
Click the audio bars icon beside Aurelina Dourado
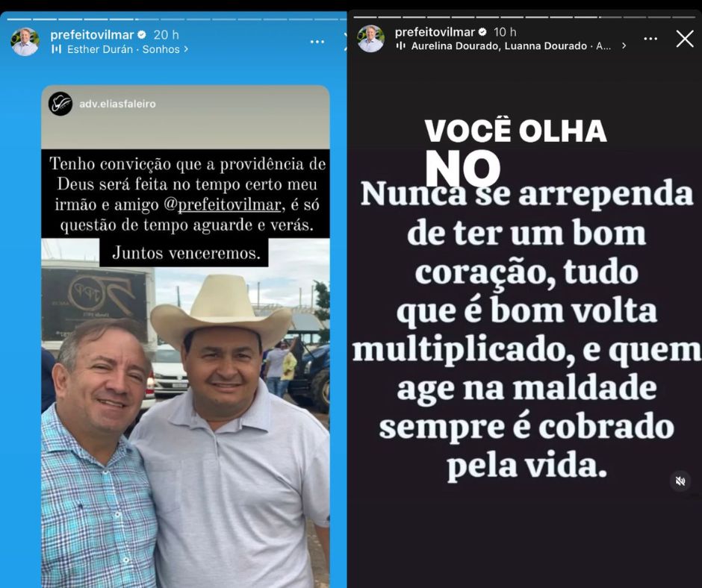pos(401,46)
